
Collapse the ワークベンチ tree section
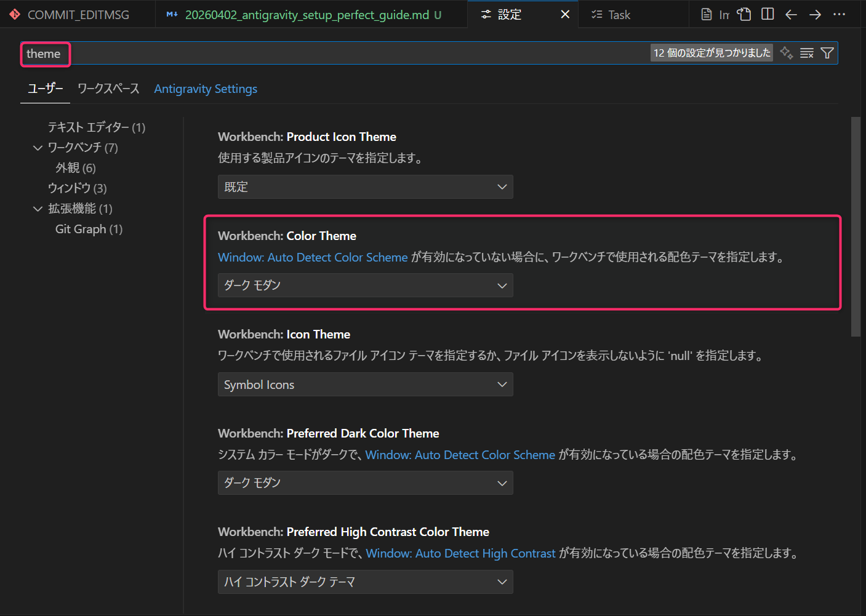point(38,148)
